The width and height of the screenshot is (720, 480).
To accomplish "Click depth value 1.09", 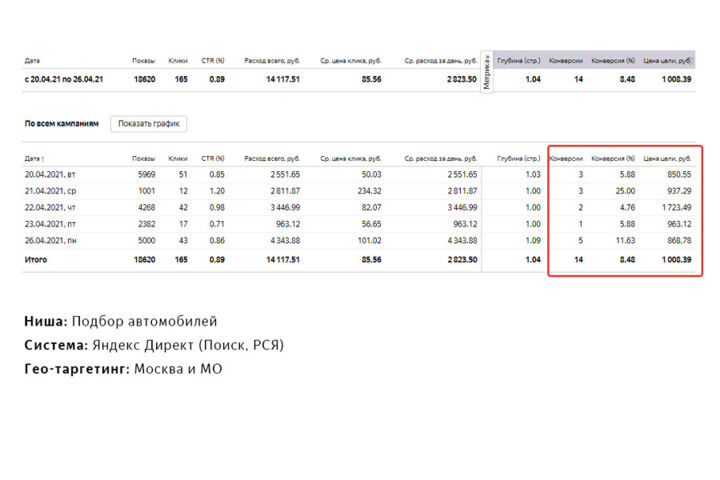I will pos(533,241).
